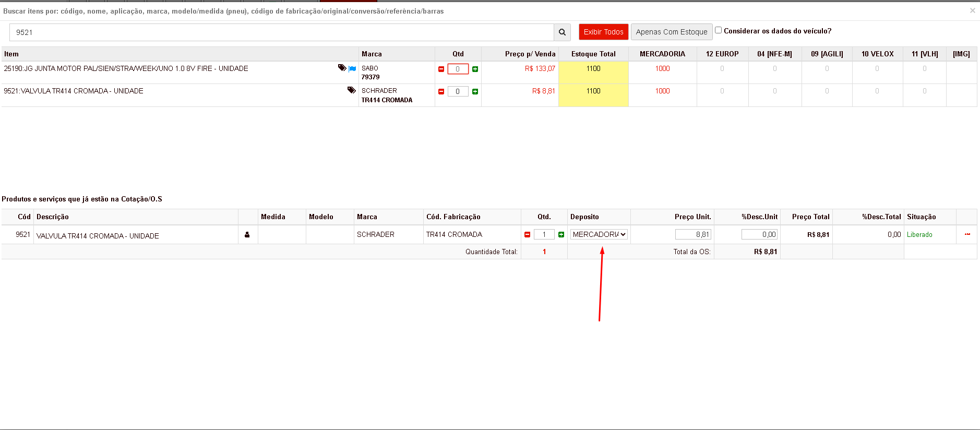Open the Deposito MERCADORIA dropdown

coord(599,234)
